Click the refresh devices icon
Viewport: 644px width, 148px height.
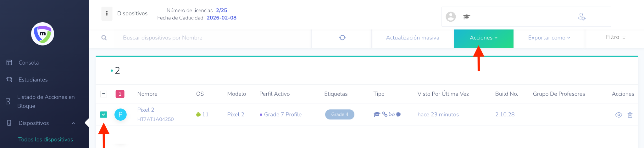(342, 38)
